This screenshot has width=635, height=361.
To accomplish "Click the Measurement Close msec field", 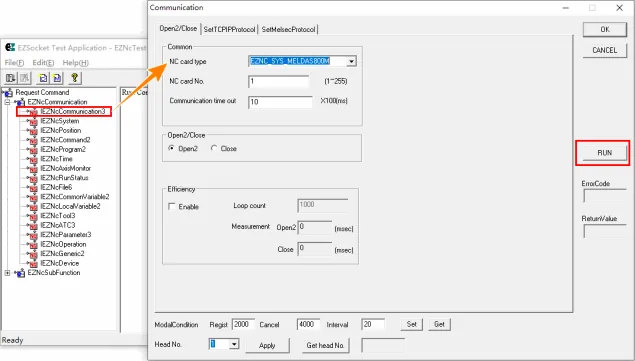I will [315, 249].
